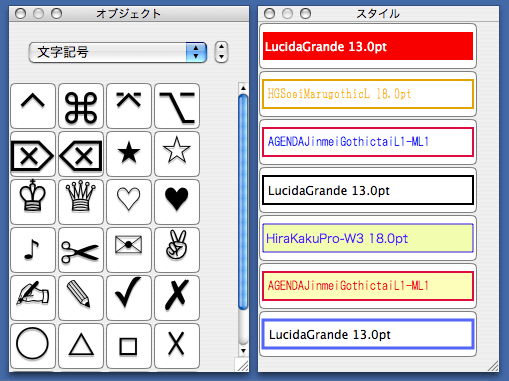Click the object palette scroll down arrow
The height and width of the screenshot is (381, 509).
pos(243,351)
